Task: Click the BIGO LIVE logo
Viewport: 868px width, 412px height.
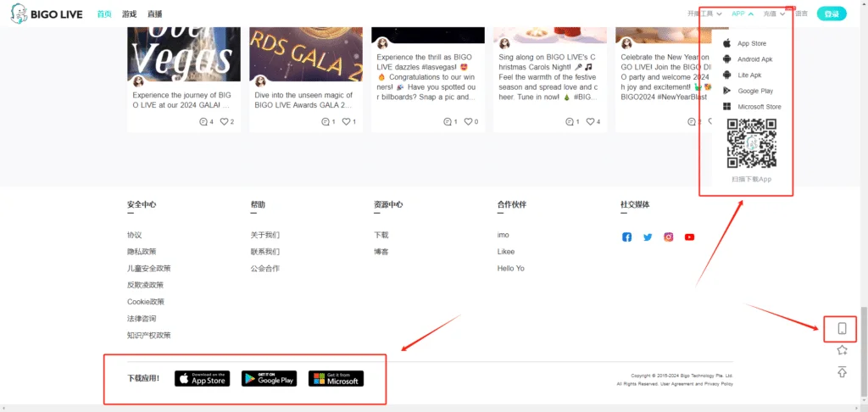Action: click(x=47, y=14)
